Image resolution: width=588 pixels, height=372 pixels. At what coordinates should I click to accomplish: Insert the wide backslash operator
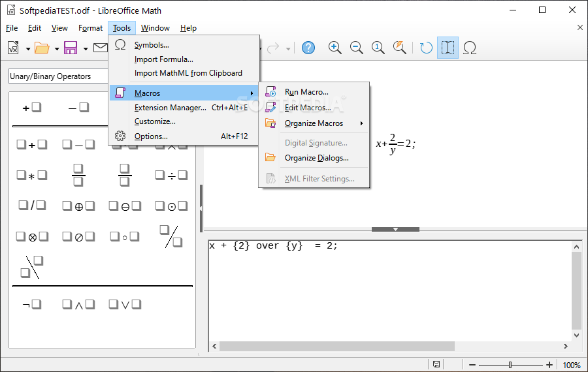click(32, 267)
